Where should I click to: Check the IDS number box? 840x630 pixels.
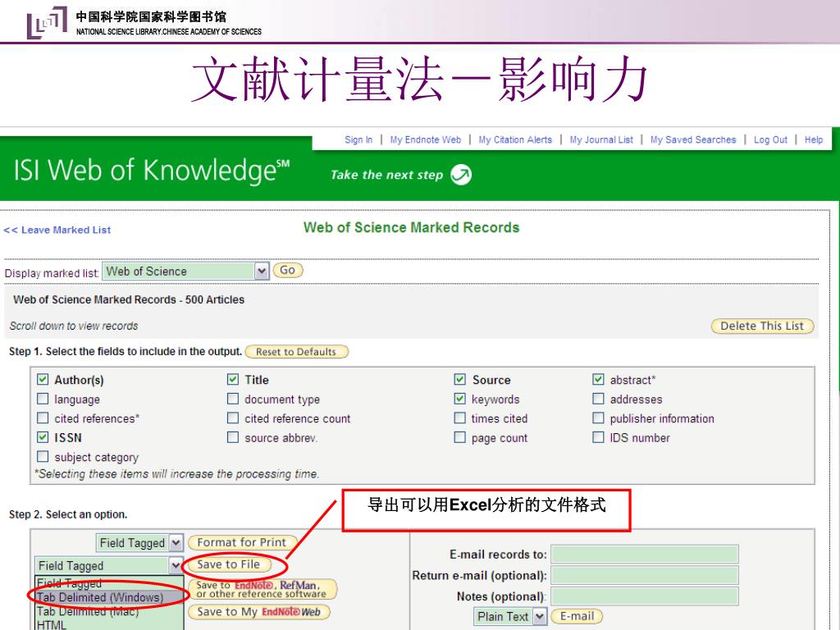[598, 437]
